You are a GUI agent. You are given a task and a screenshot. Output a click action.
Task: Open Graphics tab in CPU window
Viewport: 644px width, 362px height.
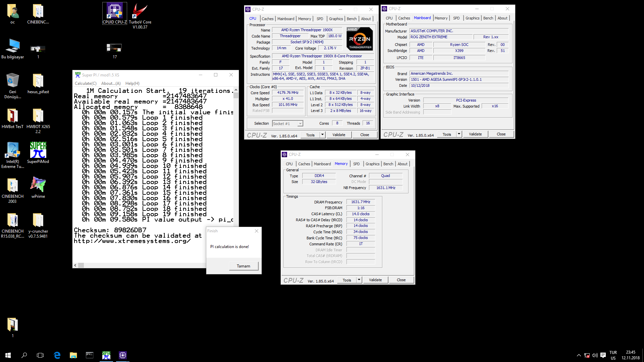(336, 19)
